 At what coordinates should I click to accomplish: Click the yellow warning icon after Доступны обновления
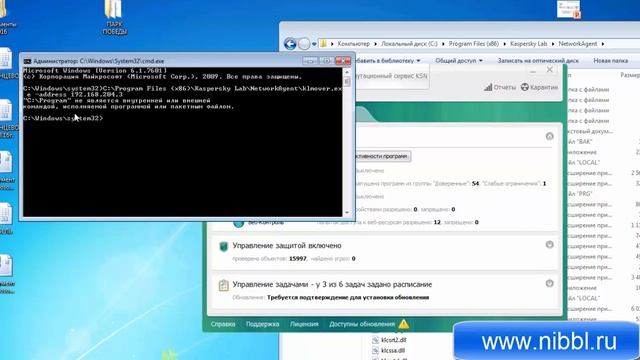point(404,324)
